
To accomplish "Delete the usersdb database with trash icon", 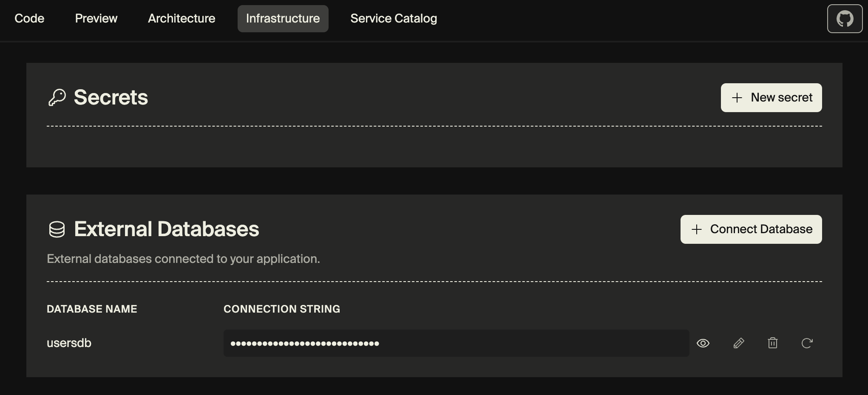I will (773, 343).
